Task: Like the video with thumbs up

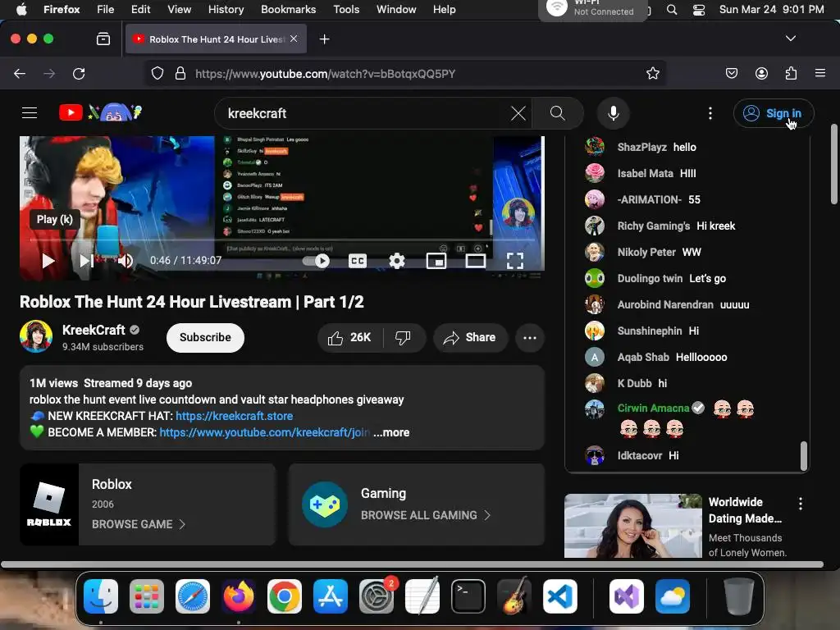Action: coord(350,337)
